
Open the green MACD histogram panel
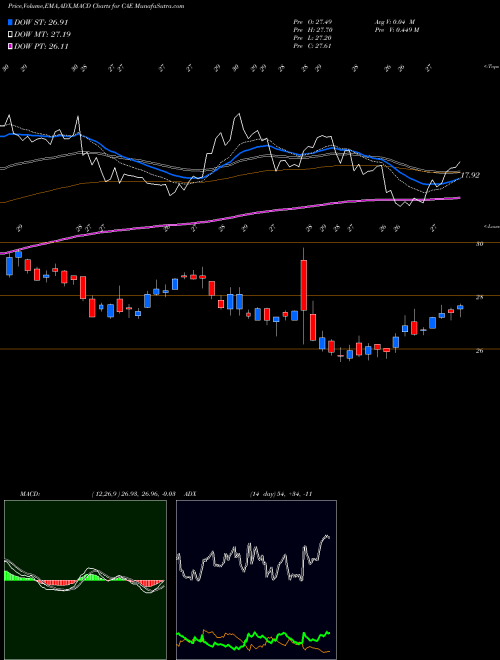coord(85,580)
